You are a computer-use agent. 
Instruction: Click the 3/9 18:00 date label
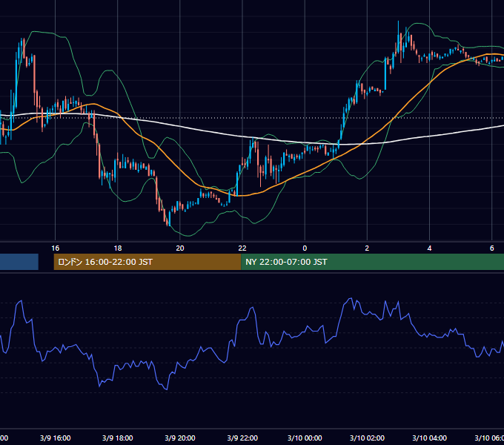(118, 438)
